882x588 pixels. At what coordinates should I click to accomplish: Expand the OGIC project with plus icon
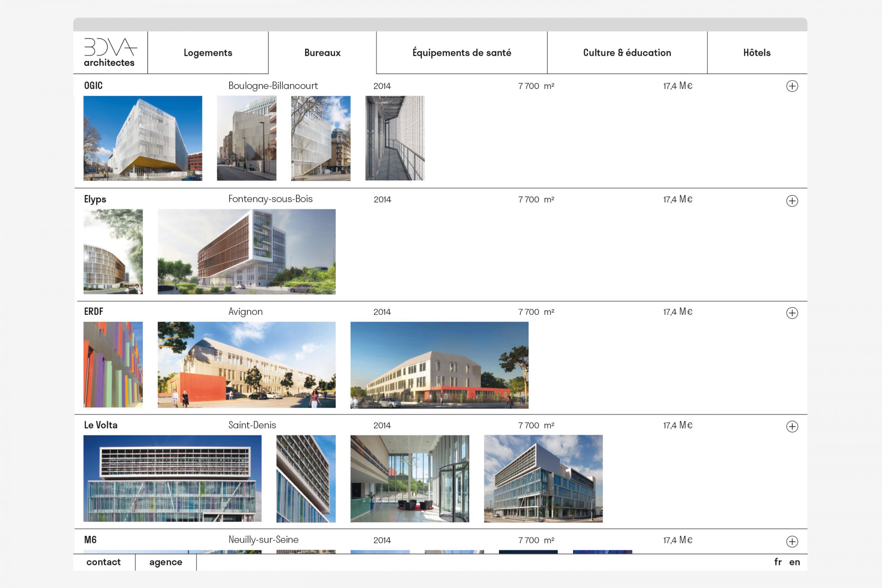pos(792,86)
